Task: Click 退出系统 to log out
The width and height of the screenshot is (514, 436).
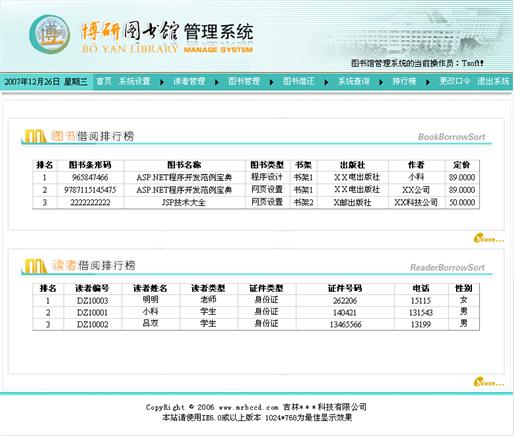Action: coord(493,81)
